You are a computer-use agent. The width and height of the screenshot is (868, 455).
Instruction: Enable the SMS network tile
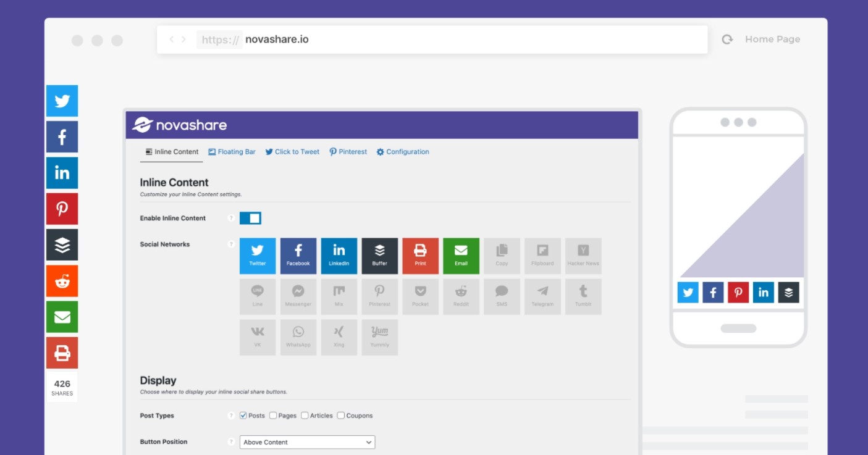[x=502, y=296]
